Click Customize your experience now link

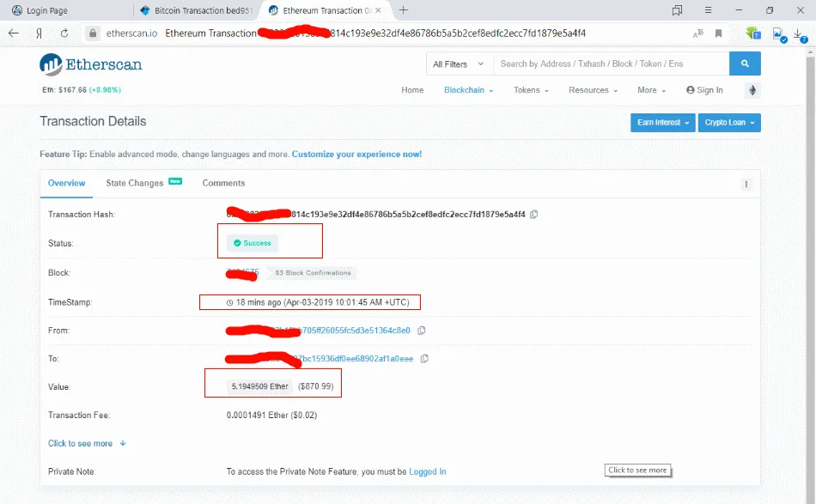[356, 154]
